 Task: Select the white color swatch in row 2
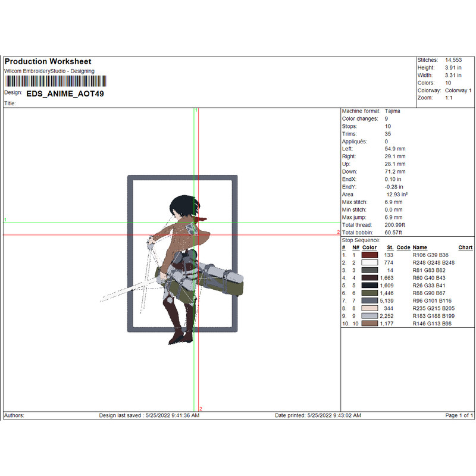(369, 262)
